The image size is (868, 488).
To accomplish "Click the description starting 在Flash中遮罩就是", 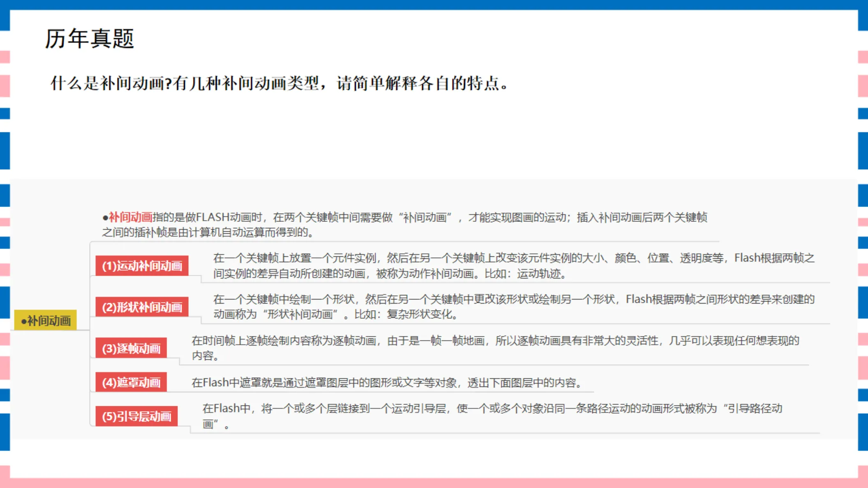I will (387, 383).
